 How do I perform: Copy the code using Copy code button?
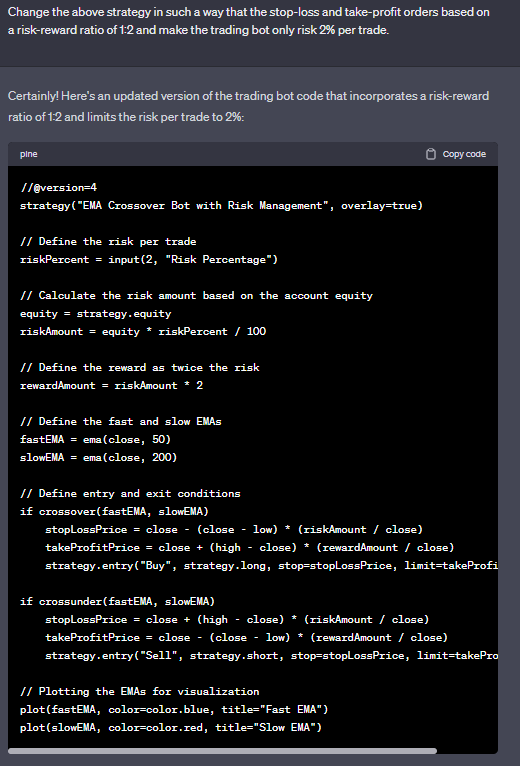[x=456, y=154]
